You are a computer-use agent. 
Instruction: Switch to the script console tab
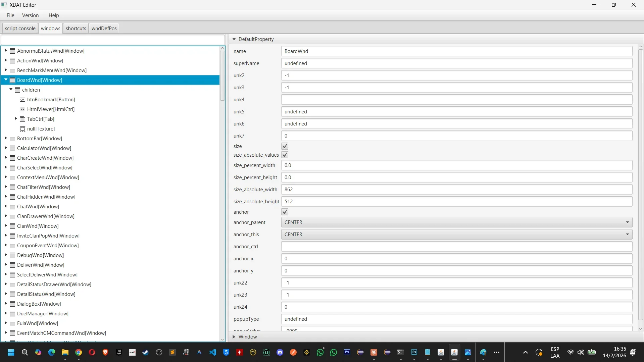click(x=20, y=29)
